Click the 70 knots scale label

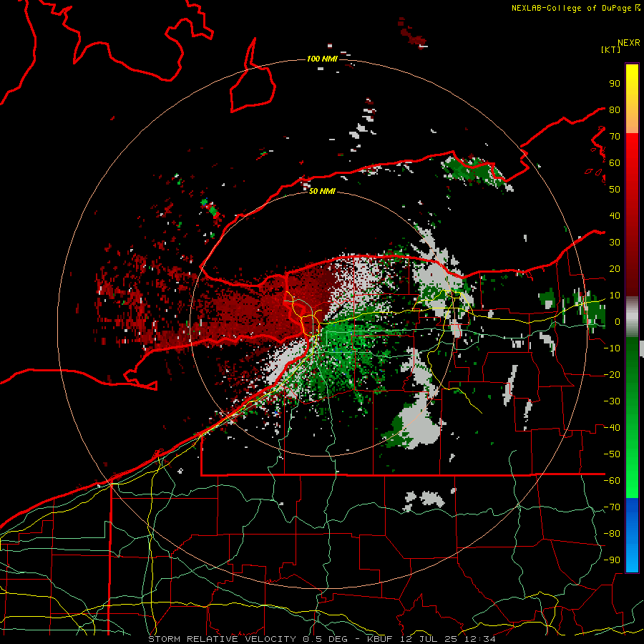point(615,137)
